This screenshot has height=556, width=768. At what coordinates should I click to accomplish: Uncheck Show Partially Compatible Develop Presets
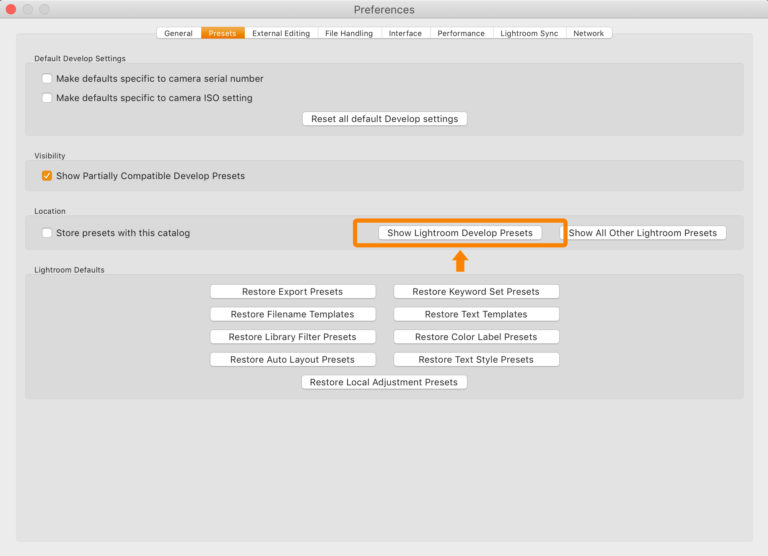click(47, 176)
